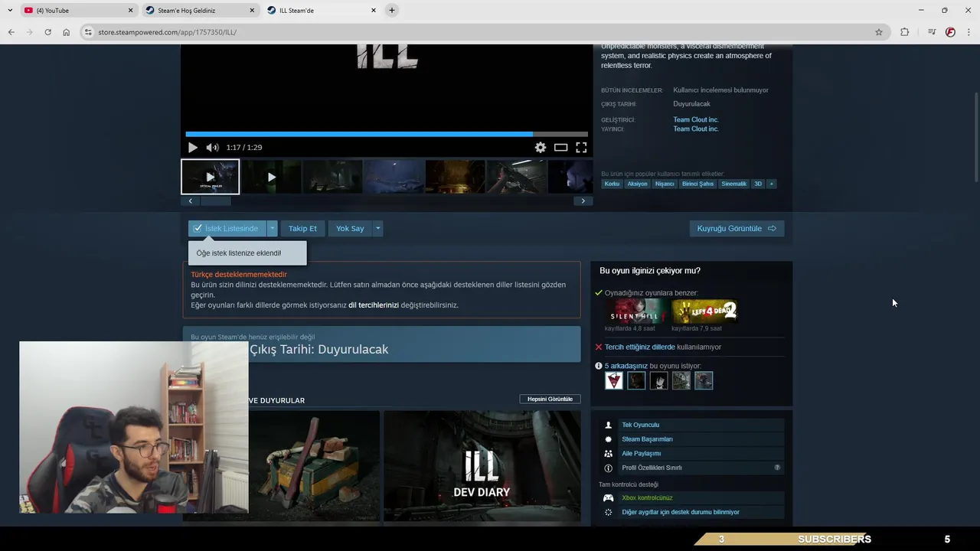Select the Korku tag

[612, 184]
